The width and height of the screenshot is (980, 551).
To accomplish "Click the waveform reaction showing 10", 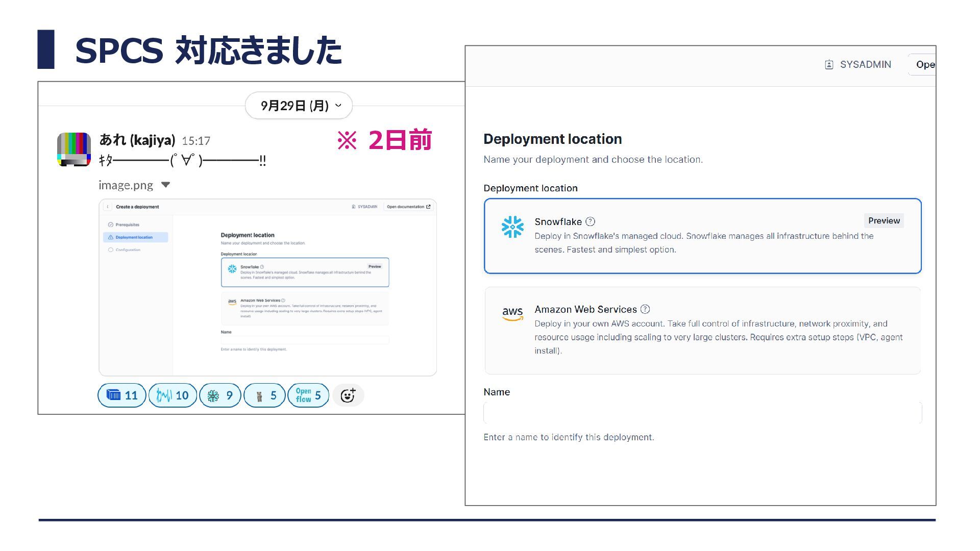I will (173, 395).
